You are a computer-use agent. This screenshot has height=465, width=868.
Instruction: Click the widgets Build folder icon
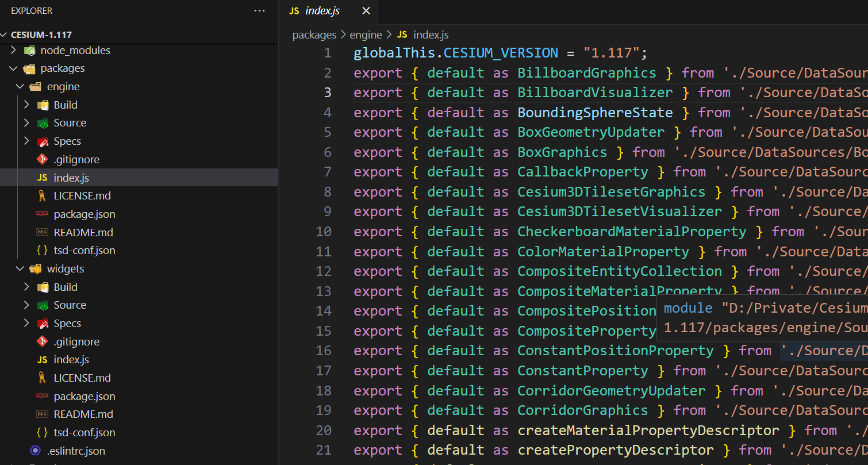43,287
